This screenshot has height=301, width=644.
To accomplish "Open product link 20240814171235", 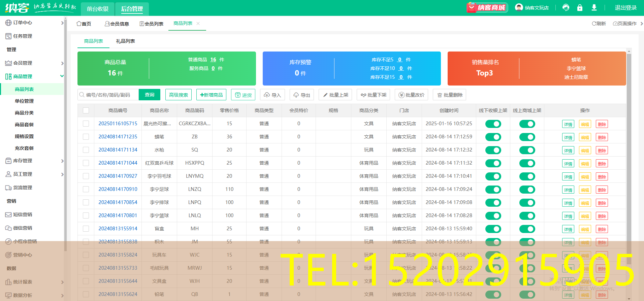I will pos(118,137).
